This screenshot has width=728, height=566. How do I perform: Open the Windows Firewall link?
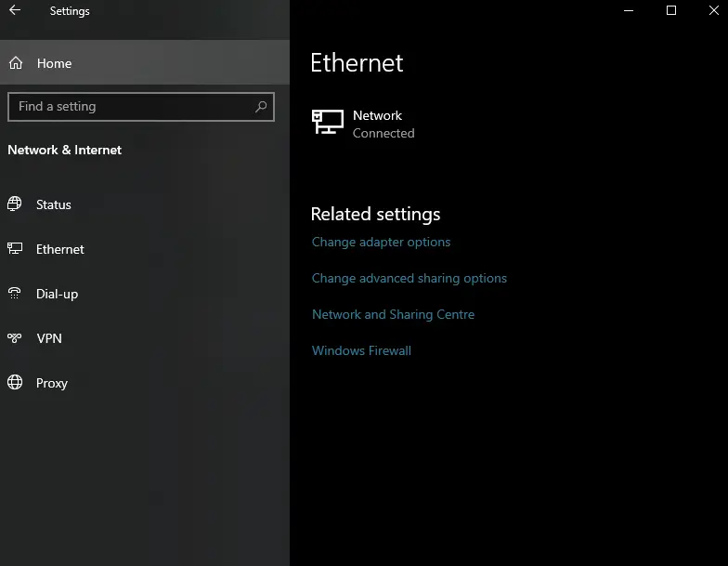pos(361,350)
